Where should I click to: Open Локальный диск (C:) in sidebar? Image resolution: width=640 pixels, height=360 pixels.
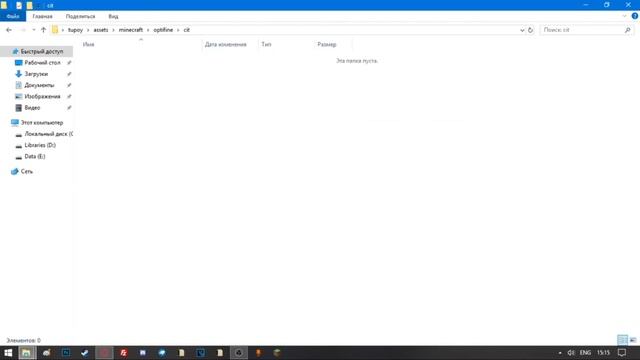48,134
